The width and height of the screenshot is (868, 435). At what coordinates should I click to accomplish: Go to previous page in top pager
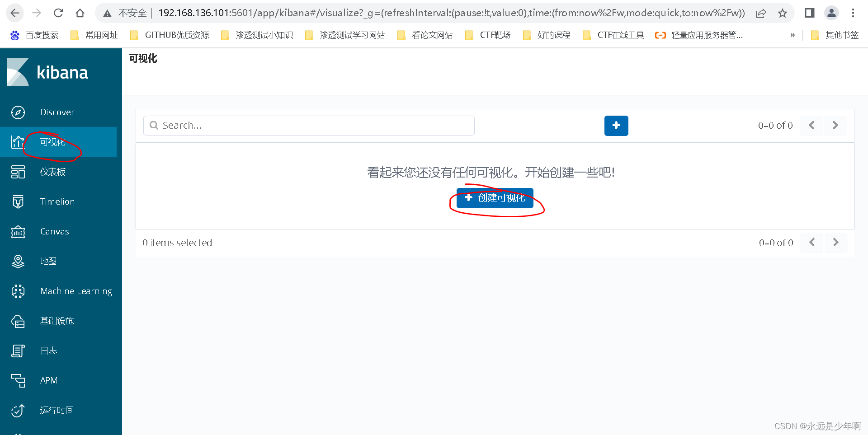[x=811, y=125]
